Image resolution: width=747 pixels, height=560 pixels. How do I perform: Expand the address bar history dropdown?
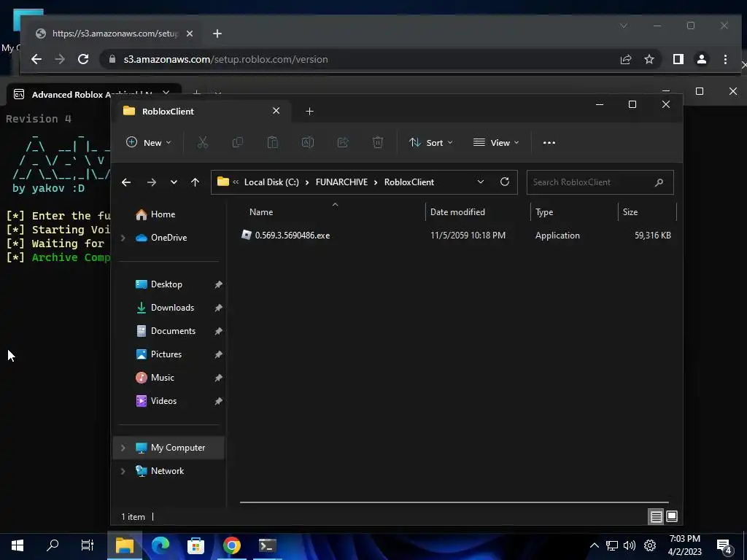pyautogui.click(x=480, y=182)
